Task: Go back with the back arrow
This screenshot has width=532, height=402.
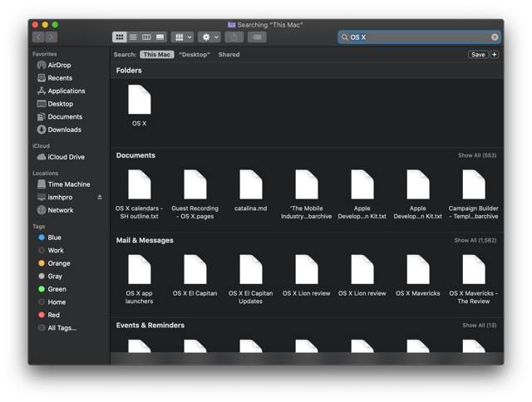Action: [x=38, y=37]
